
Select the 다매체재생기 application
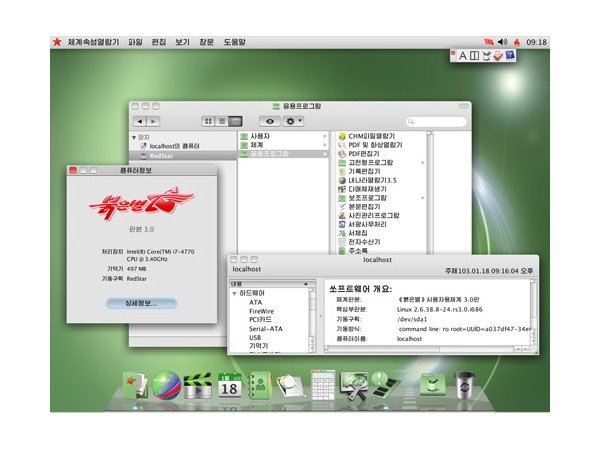[367, 189]
